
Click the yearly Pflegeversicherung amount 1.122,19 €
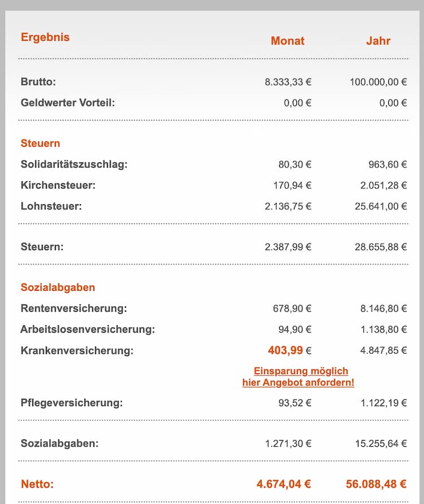coord(383,403)
